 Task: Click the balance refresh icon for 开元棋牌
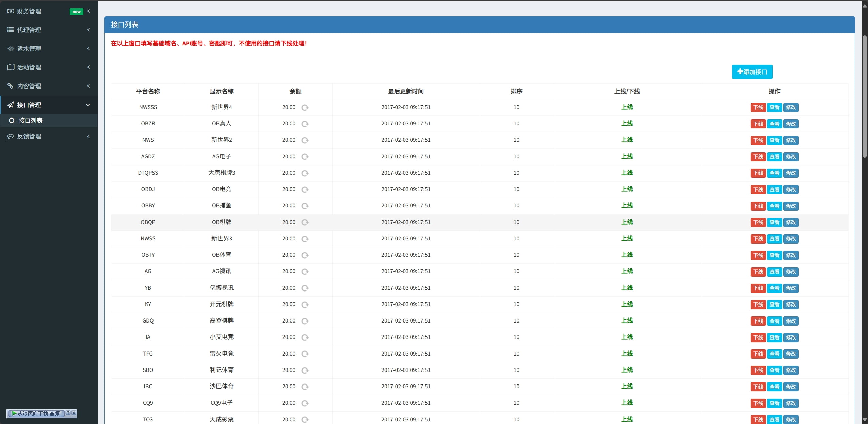(305, 304)
